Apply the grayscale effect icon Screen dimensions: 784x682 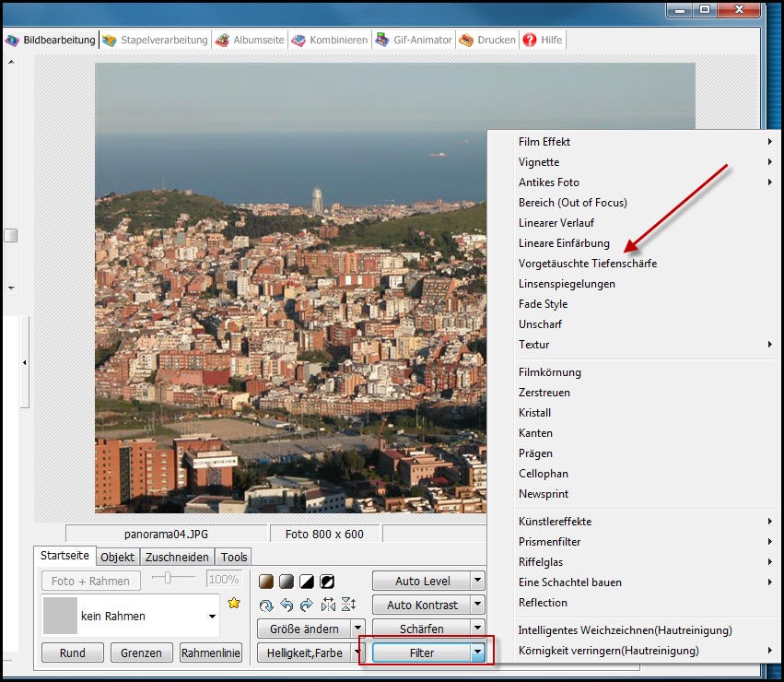coord(287,582)
